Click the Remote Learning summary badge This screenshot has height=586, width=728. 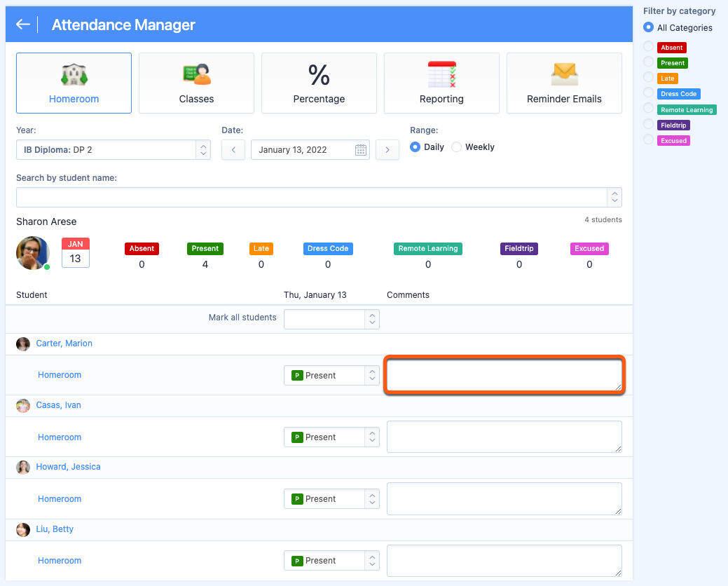pyautogui.click(x=427, y=248)
